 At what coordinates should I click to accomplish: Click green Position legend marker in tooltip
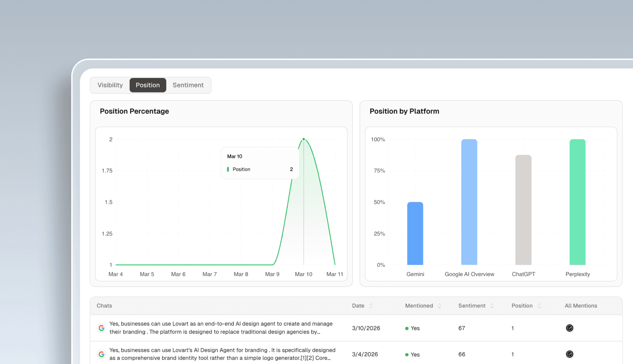[228, 169]
